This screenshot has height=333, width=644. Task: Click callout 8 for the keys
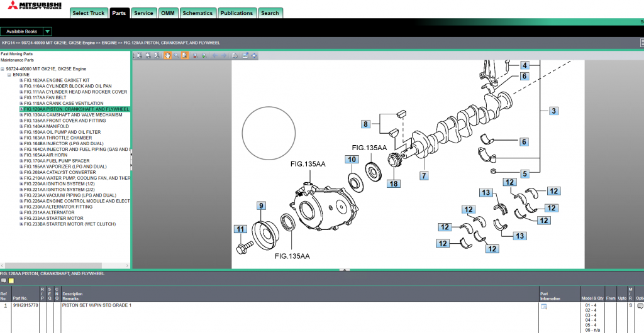click(x=365, y=124)
